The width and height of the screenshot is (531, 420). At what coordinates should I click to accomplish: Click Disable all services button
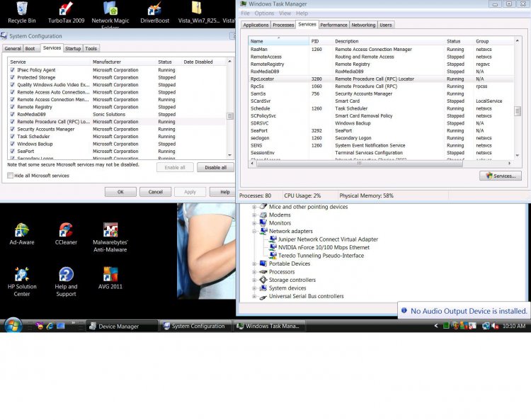click(215, 167)
